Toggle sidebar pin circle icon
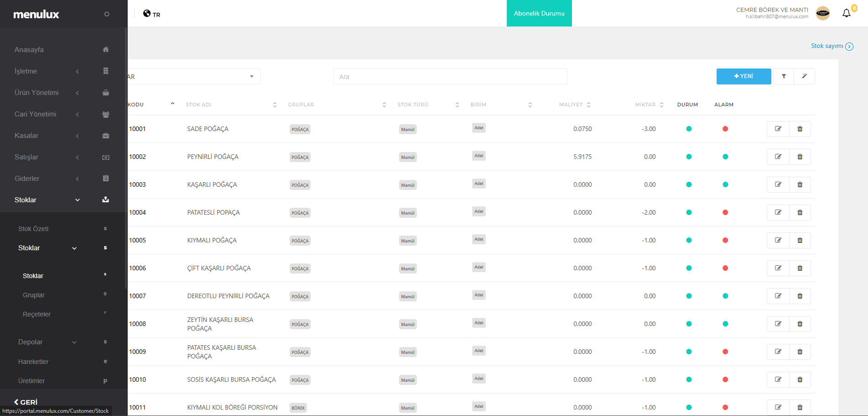Image resolution: width=868 pixels, height=416 pixels. pos(107,14)
